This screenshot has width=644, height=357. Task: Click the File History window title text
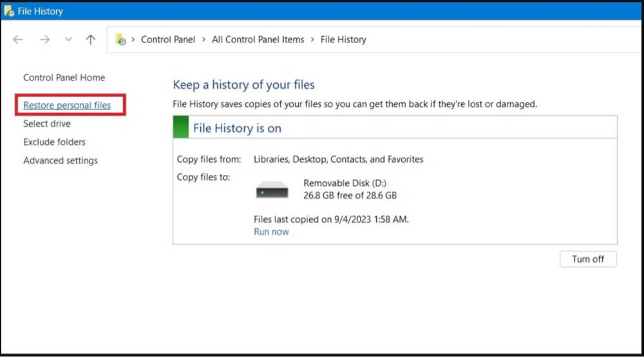[x=40, y=11]
